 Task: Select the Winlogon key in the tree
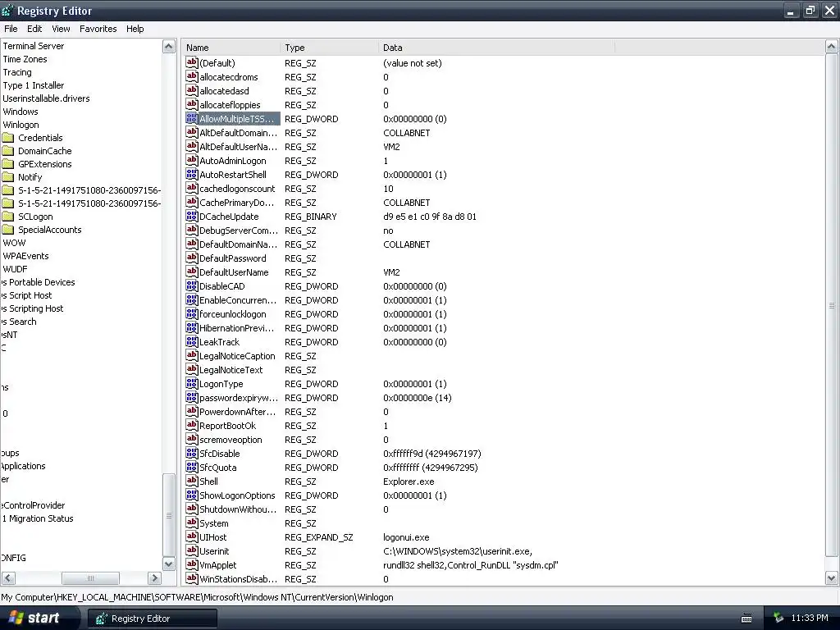pyautogui.click(x=21, y=125)
